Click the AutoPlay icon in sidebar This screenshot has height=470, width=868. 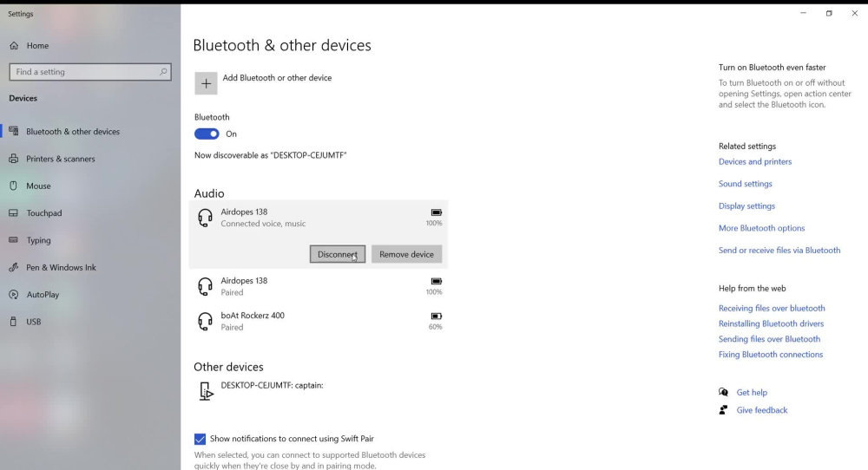[x=14, y=295]
